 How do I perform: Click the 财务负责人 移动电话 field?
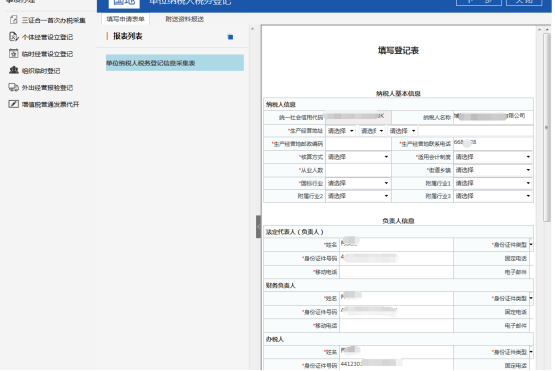click(396, 325)
